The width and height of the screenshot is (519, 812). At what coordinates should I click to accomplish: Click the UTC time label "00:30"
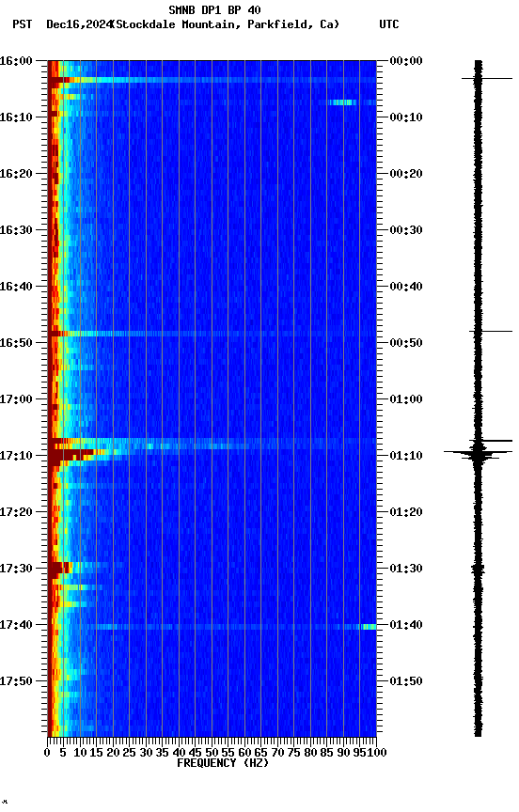point(405,230)
